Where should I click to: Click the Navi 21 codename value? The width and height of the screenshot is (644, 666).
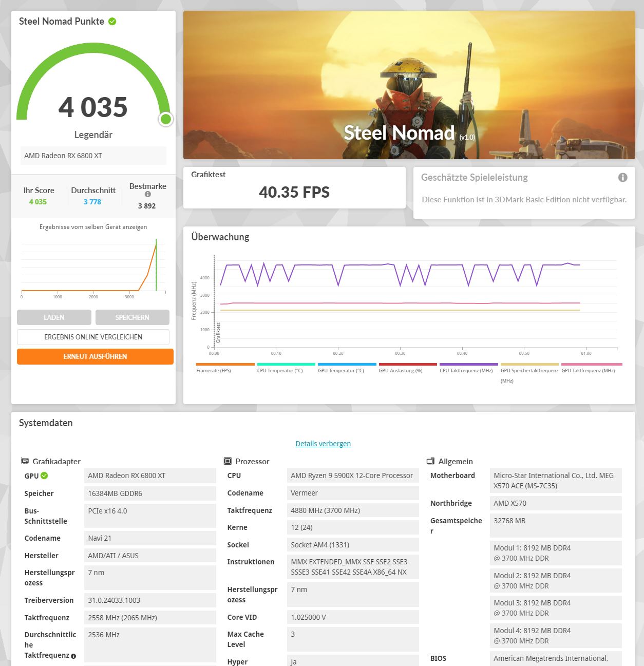point(150,538)
